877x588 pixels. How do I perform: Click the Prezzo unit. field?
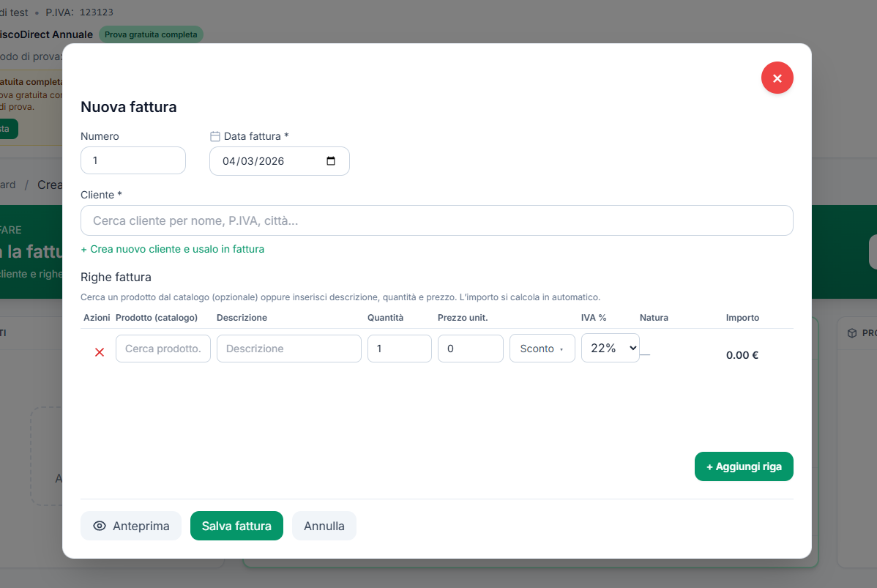point(470,349)
